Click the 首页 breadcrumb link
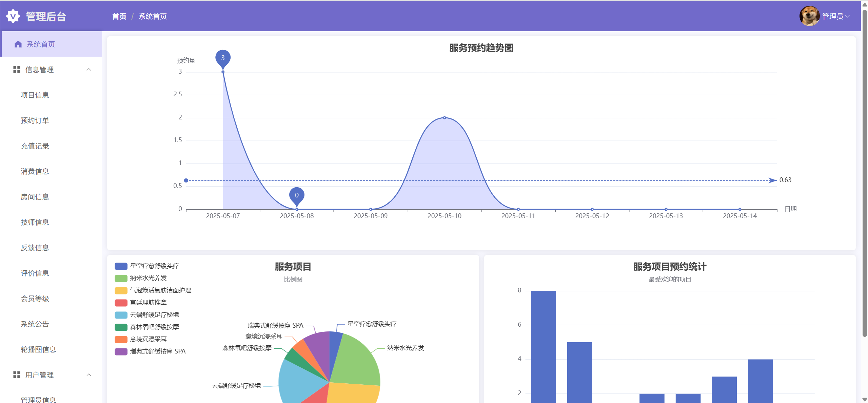Screen dimensions: 868x403 (119, 16)
